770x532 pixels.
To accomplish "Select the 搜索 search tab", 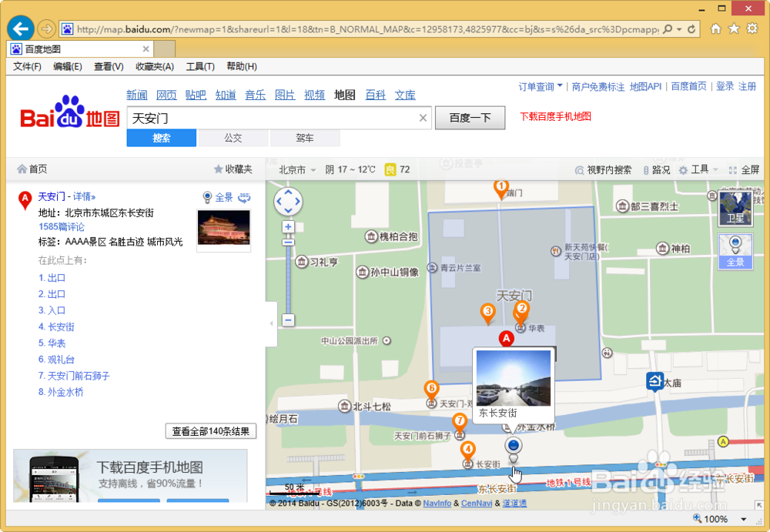I will click(162, 138).
